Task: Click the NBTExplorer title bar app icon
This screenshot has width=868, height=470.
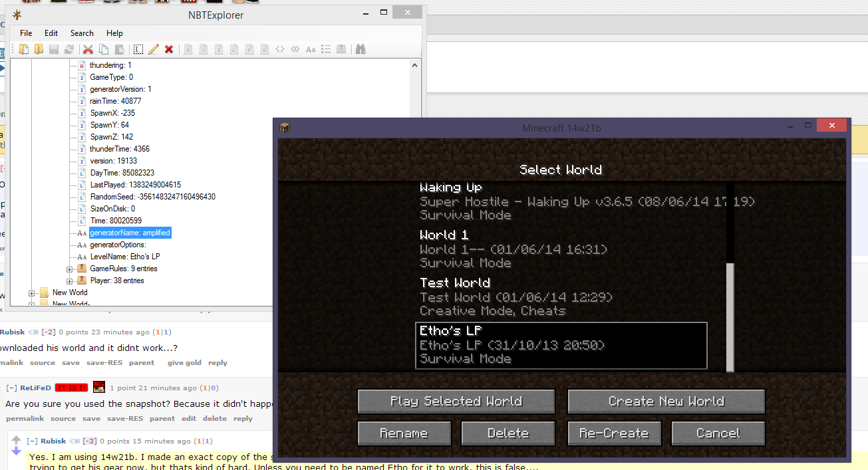Action: click(x=17, y=15)
